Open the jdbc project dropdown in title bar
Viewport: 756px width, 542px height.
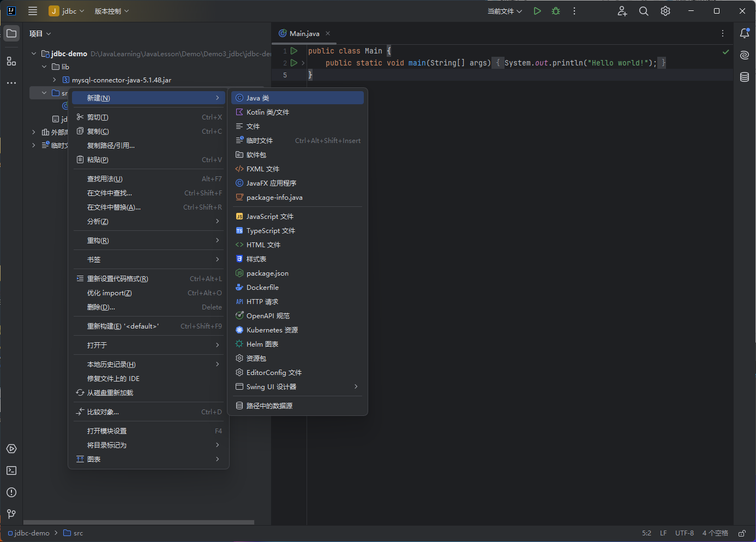pyautogui.click(x=67, y=11)
